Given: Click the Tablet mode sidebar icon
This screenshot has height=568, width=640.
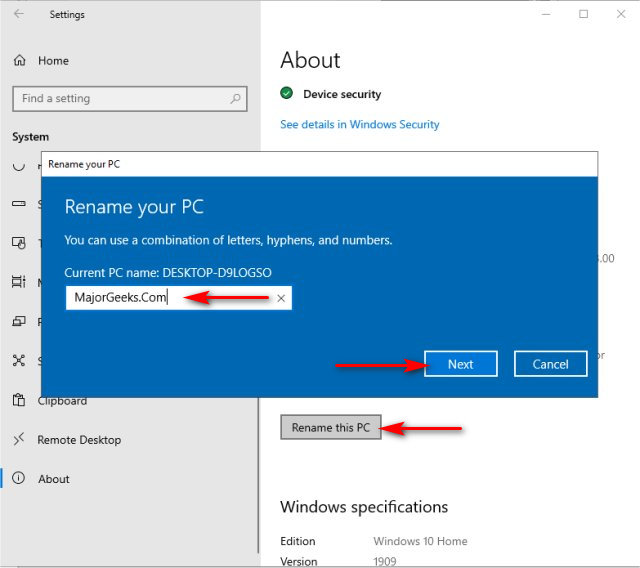Looking at the screenshot, I should pos(19,243).
